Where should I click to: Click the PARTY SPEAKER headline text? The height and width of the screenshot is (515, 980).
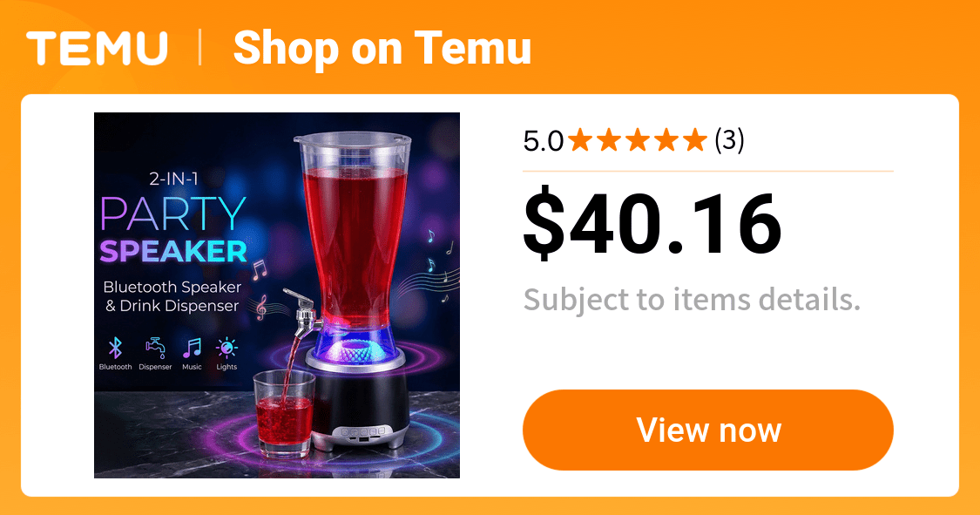(173, 230)
